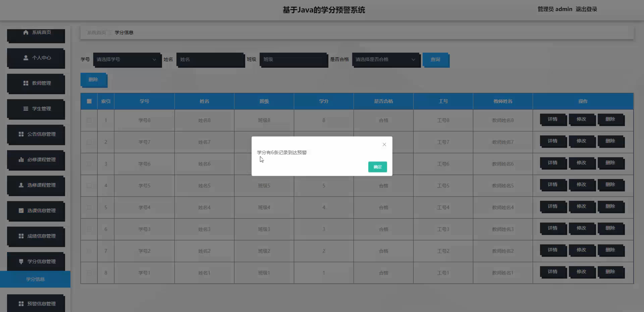Open the 请选择学号 dropdown
This screenshot has height=312, width=644.
(x=127, y=60)
